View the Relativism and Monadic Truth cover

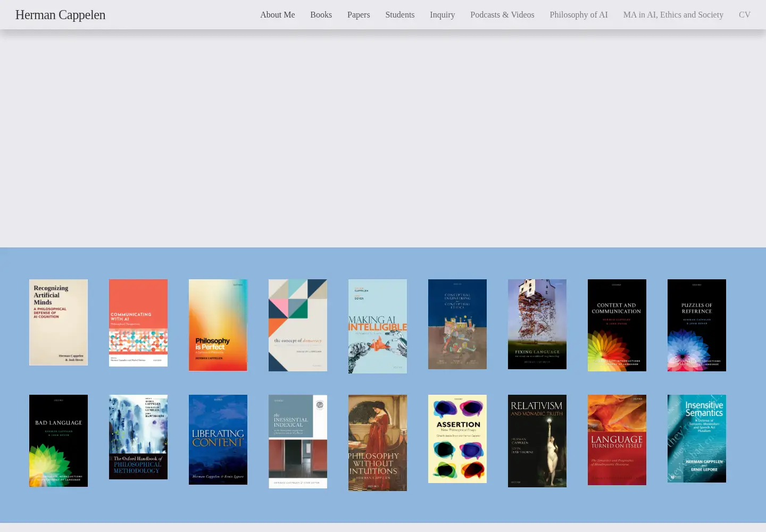click(537, 441)
